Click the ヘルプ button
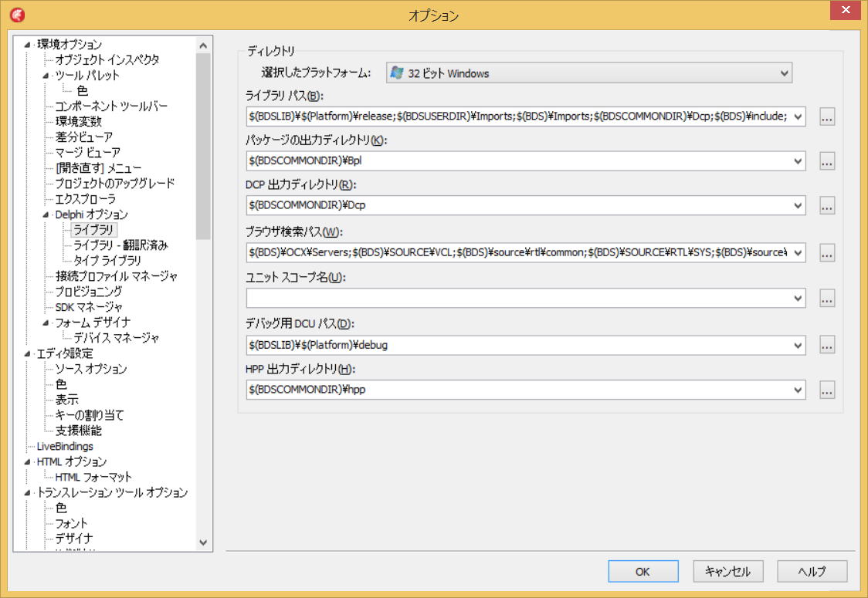This screenshot has height=598, width=868. [x=812, y=572]
